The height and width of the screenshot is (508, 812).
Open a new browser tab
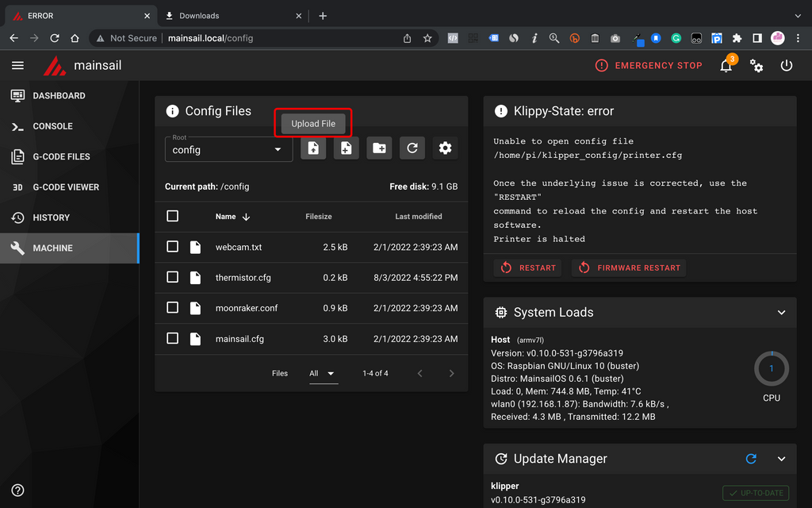tap(323, 16)
